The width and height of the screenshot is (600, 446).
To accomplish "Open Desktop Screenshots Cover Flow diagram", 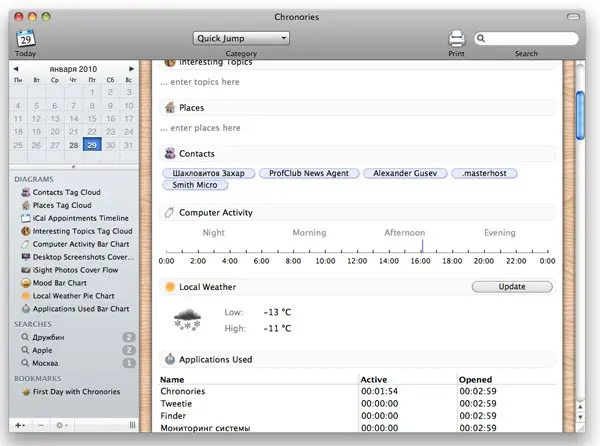I will tap(83, 257).
